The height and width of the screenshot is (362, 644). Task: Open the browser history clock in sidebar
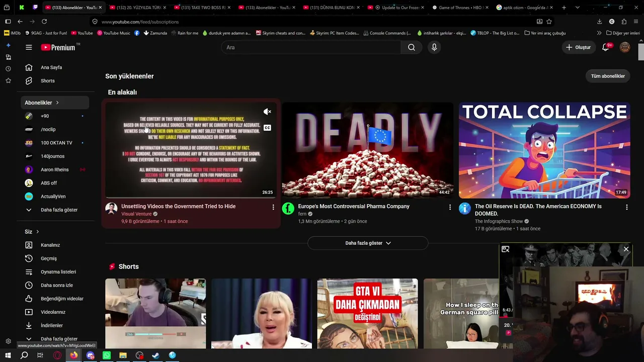tap(8, 69)
